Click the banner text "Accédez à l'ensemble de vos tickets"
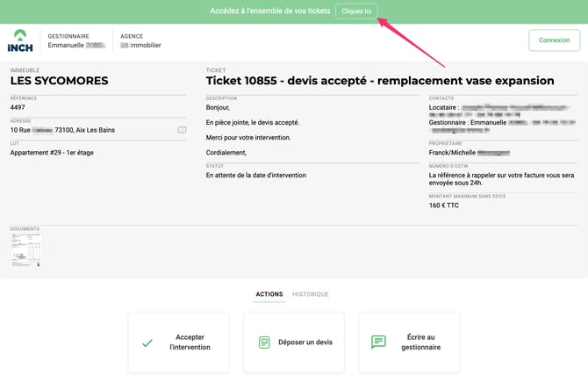588x375 pixels. [270, 11]
